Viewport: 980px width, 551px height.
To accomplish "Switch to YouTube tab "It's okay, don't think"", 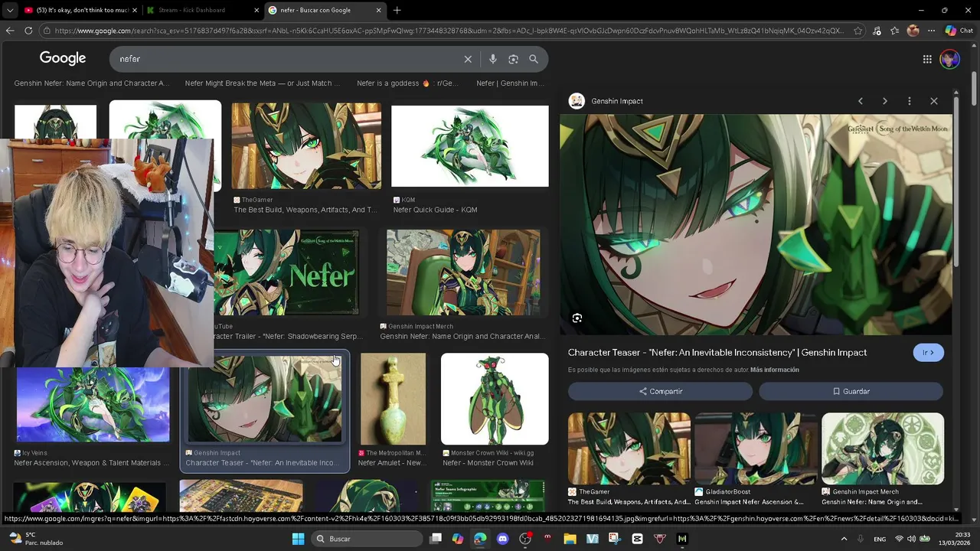I will (x=80, y=10).
